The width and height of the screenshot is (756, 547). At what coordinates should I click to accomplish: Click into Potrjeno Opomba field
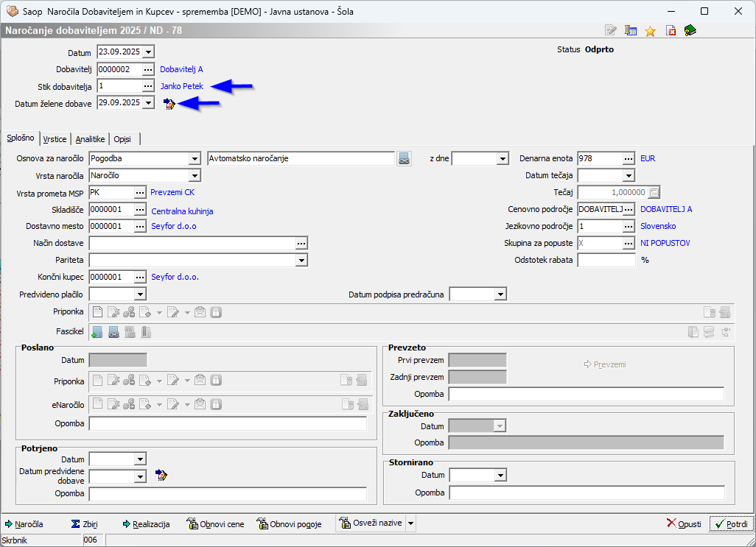point(228,493)
